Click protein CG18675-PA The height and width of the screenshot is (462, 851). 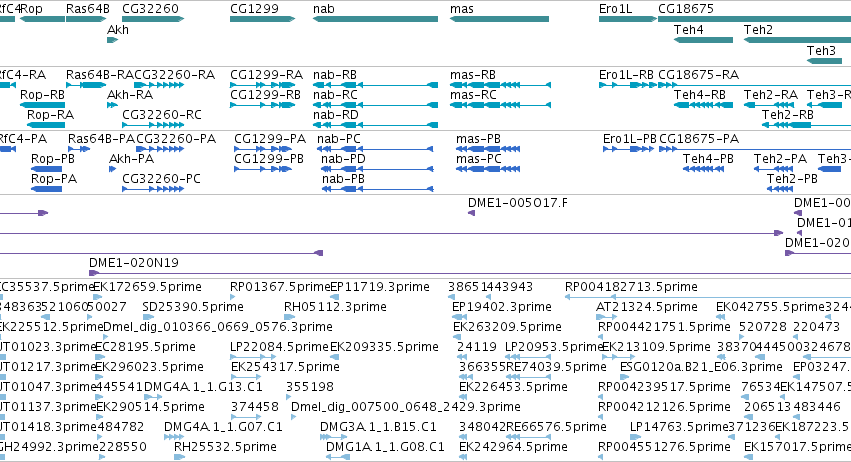coord(755,149)
